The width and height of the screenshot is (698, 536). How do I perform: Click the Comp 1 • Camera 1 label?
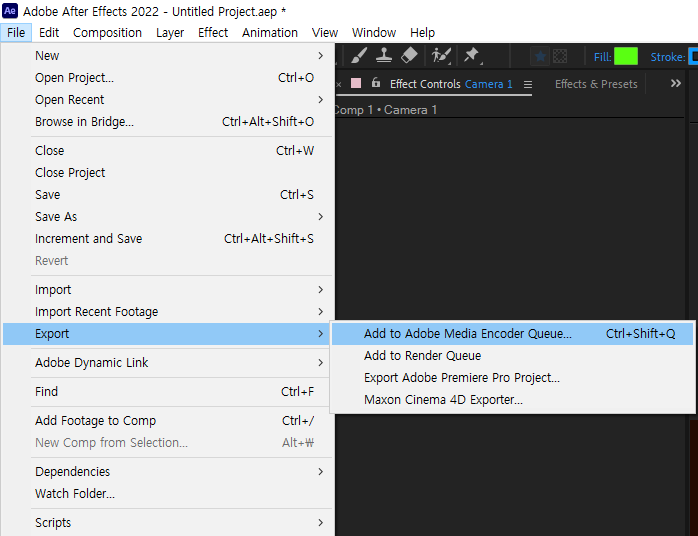[386, 110]
